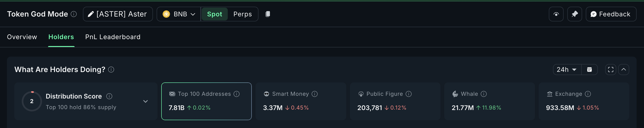644x128 pixels.
Task: Click the copy token address icon
Action: tap(267, 14)
